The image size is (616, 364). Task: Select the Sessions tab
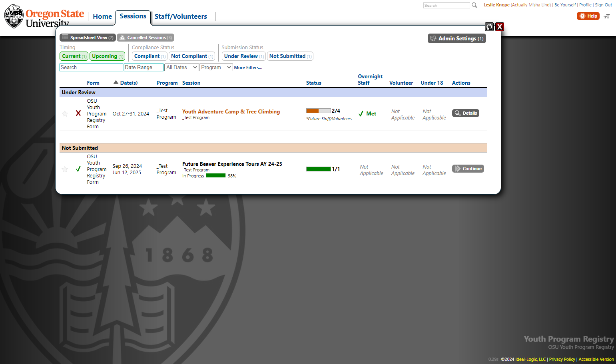[x=133, y=16]
